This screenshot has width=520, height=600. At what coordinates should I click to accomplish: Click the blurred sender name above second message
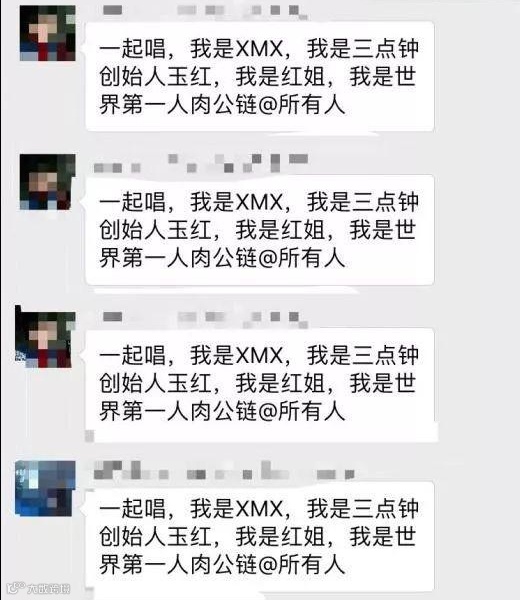coord(201,163)
